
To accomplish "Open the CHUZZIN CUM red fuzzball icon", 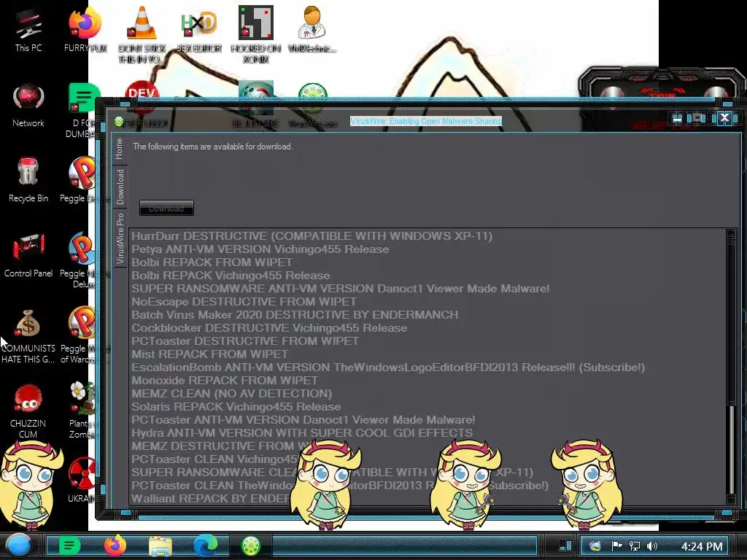I will click(x=28, y=411).
